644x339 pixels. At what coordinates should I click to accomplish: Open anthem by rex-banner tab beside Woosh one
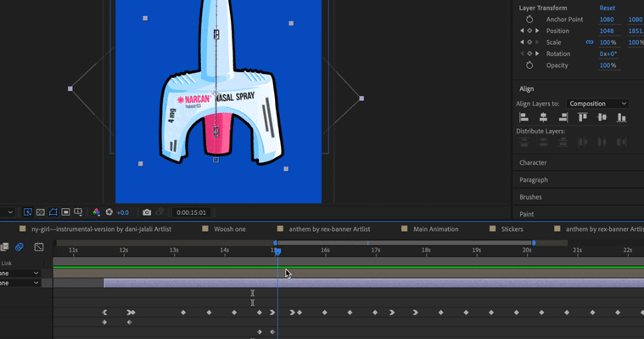point(329,229)
